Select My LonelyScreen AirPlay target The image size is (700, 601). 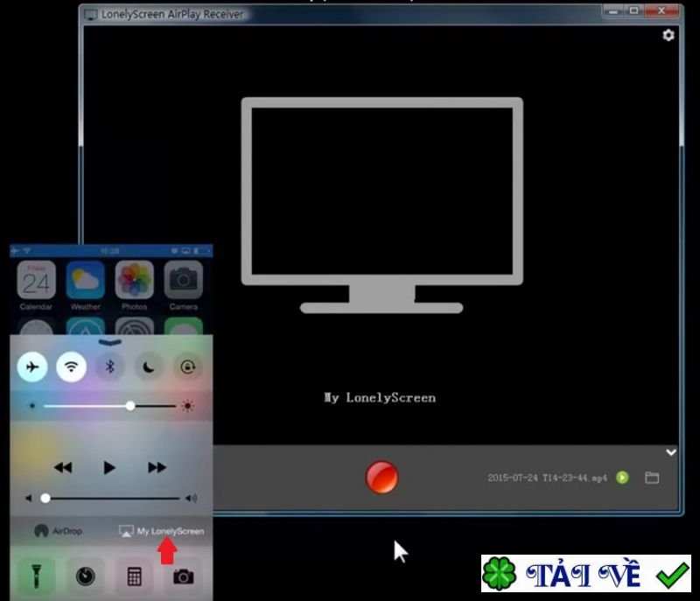pyautogui.click(x=162, y=531)
